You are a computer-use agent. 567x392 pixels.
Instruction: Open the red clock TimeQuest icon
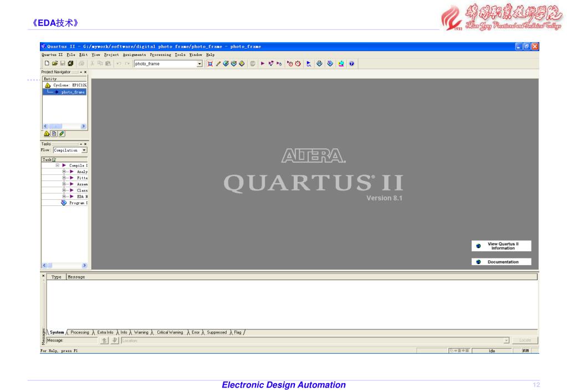[x=298, y=64]
